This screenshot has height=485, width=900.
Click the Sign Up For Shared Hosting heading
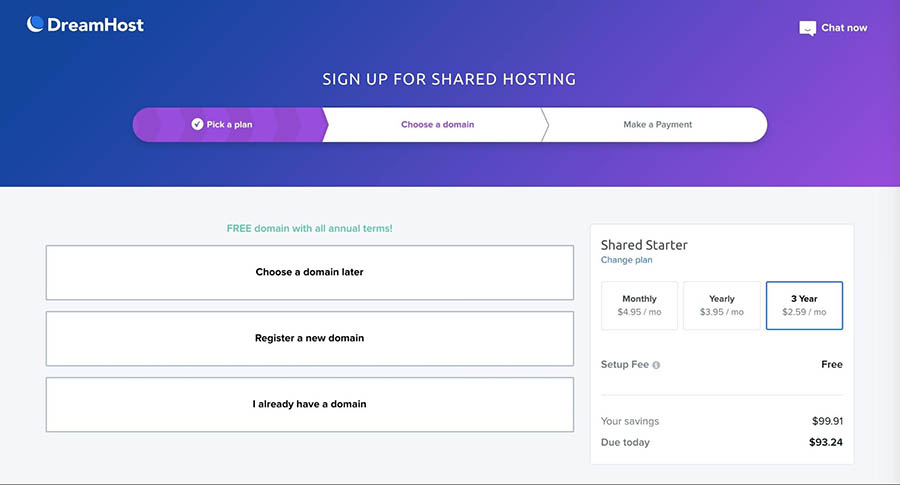(449, 79)
